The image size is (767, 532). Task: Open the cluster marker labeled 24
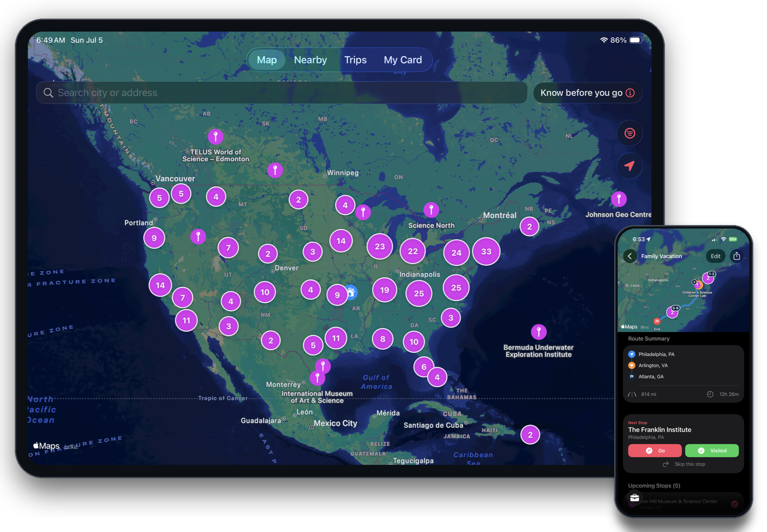point(456,253)
